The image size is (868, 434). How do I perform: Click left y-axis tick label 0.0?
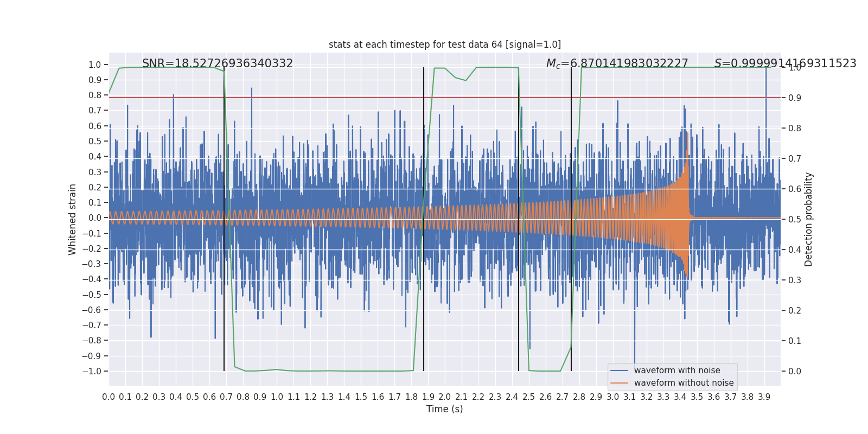(95, 218)
